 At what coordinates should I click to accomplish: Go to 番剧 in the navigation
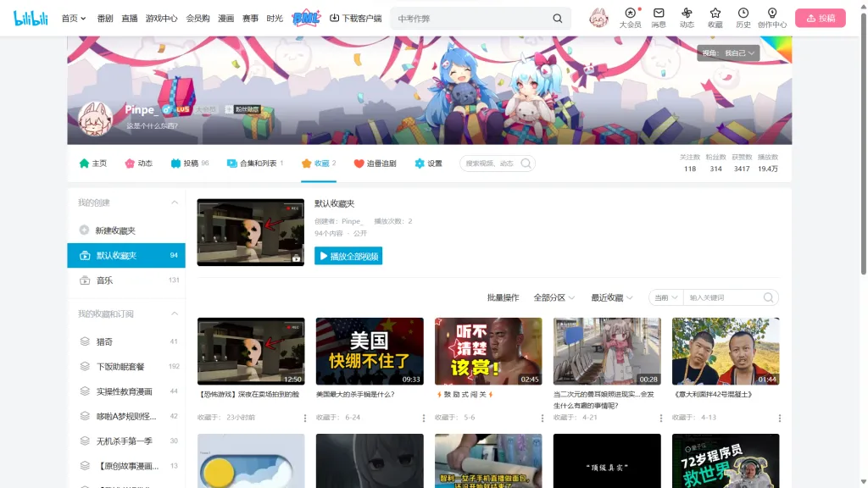tap(105, 19)
